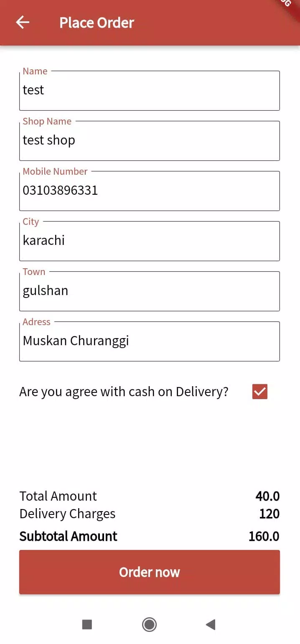Screen dimensions: 300x644
Task: Tap the Delivery Charges value 120
Action: point(269,514)
